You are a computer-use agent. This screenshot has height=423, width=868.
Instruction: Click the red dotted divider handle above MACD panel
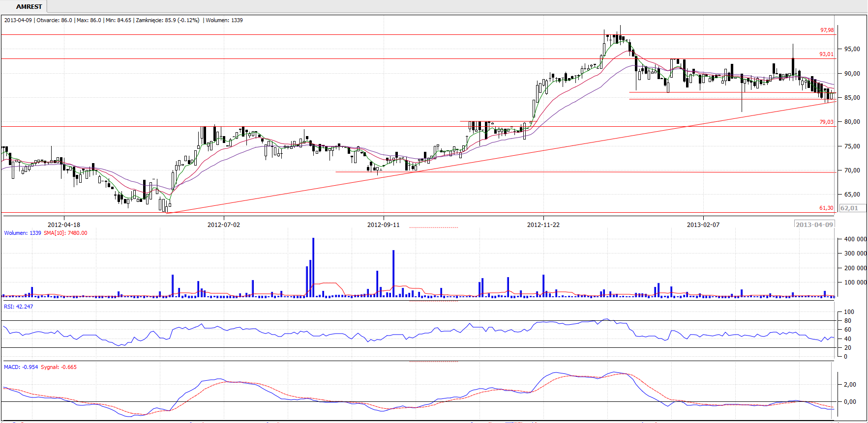433,362
